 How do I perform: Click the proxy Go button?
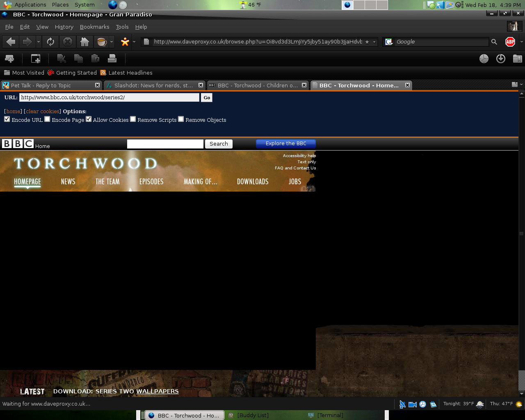pyautogui.click(x=207, y=98)
